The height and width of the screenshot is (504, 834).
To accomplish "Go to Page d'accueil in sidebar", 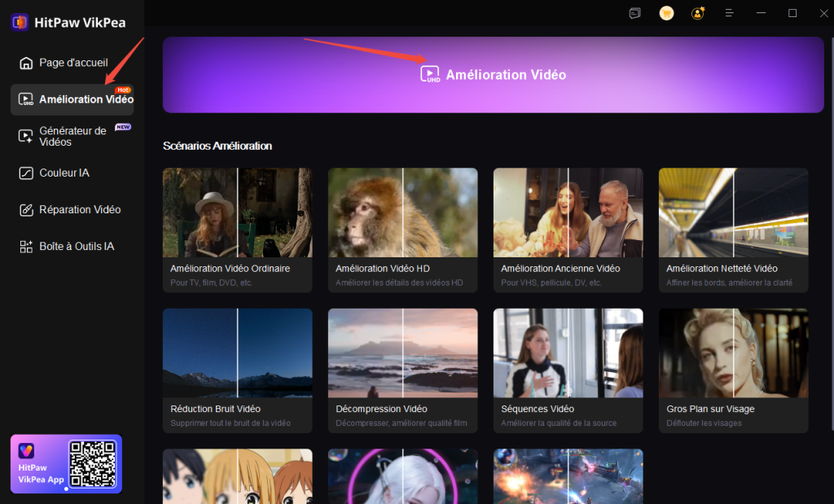I will 72,63.
